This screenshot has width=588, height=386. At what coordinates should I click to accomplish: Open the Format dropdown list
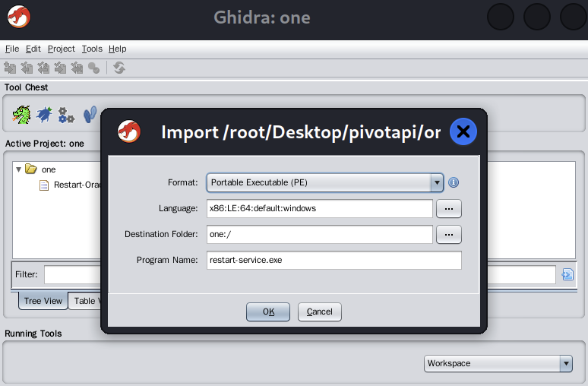[x=436, y=182]
